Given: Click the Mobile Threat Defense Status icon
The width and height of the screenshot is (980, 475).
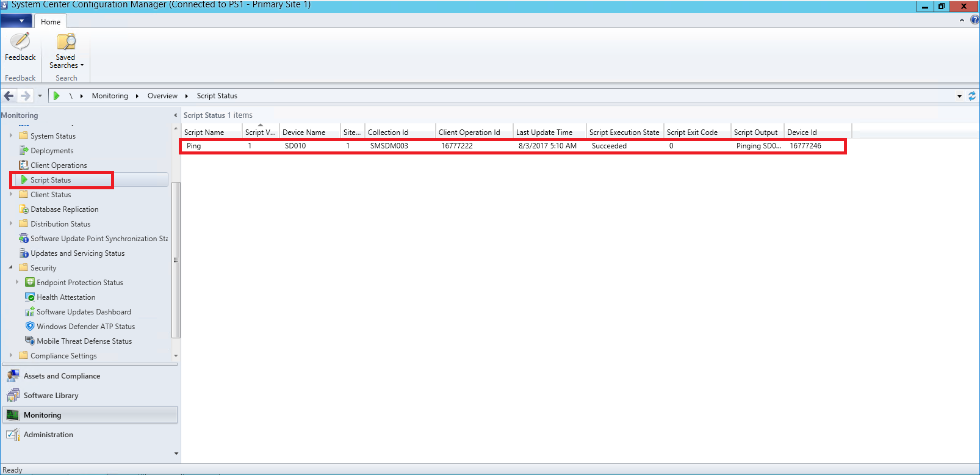Looking at the screenshot, I should [x=30, y=341].
